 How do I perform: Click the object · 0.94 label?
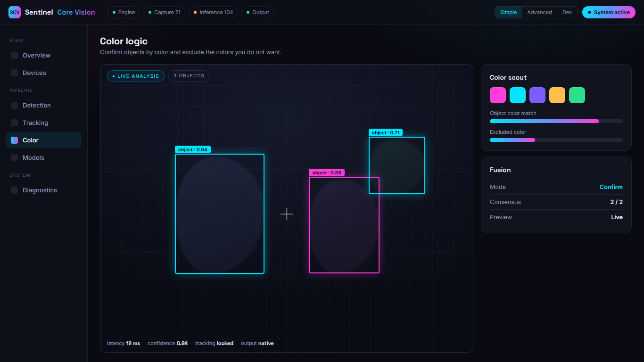(193, 149)
